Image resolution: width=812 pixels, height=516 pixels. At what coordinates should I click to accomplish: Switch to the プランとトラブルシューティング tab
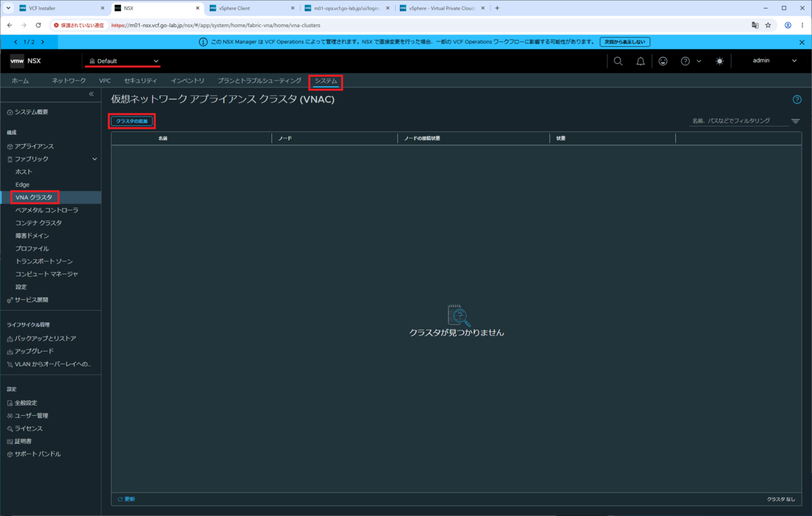pyautogui.click(x=259, y=81)
